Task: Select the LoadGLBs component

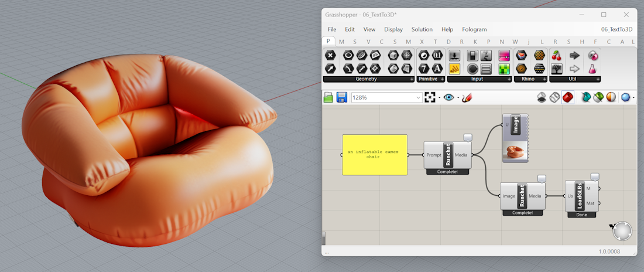Action: 581,196
